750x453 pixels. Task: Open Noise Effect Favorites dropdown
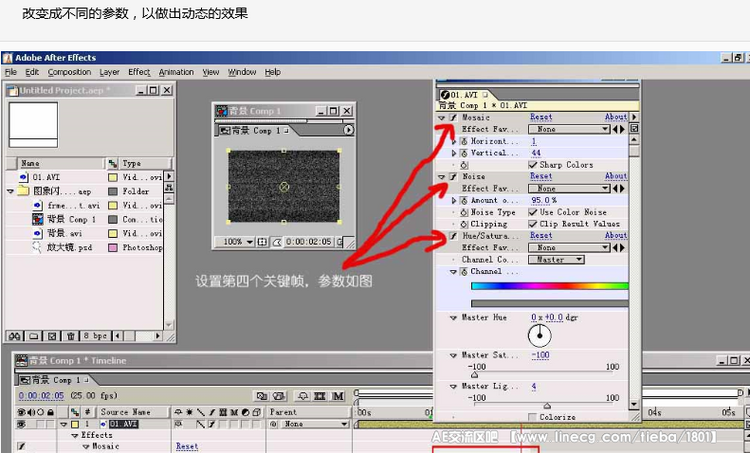pos(569,188)
